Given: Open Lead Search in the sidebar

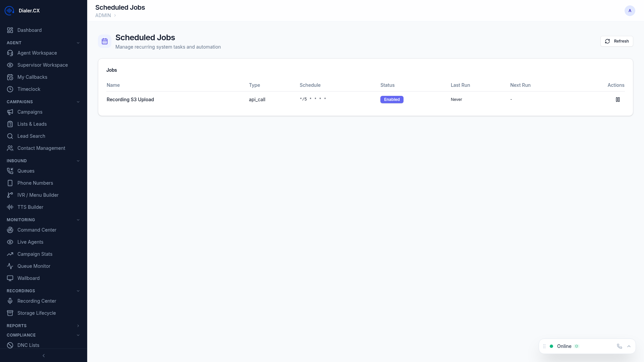Looking at the screenshot, I should tap(32, 136).
